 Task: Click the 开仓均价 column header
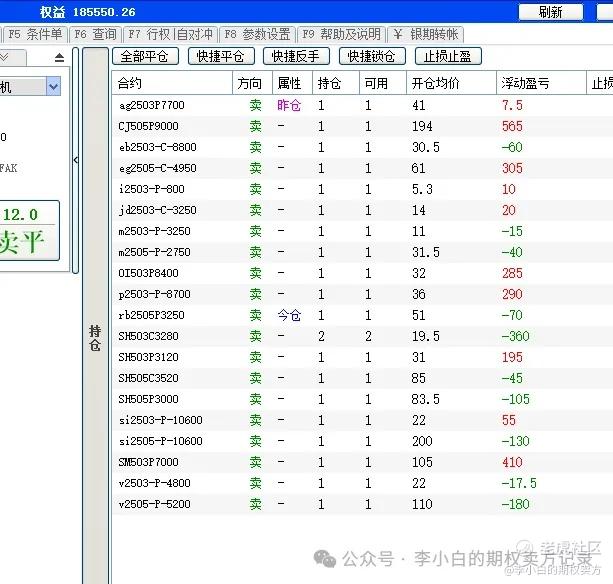coord(451,83)
